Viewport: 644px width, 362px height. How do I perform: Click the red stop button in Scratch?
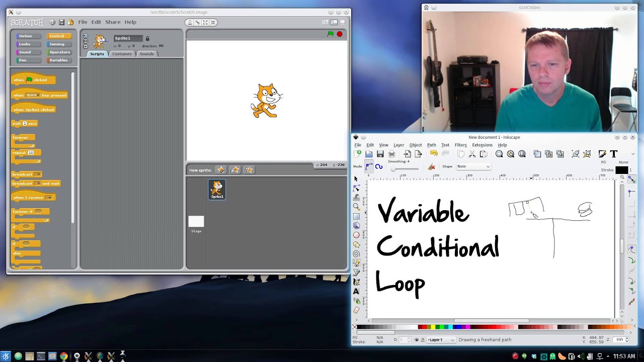tap(340, 34)
